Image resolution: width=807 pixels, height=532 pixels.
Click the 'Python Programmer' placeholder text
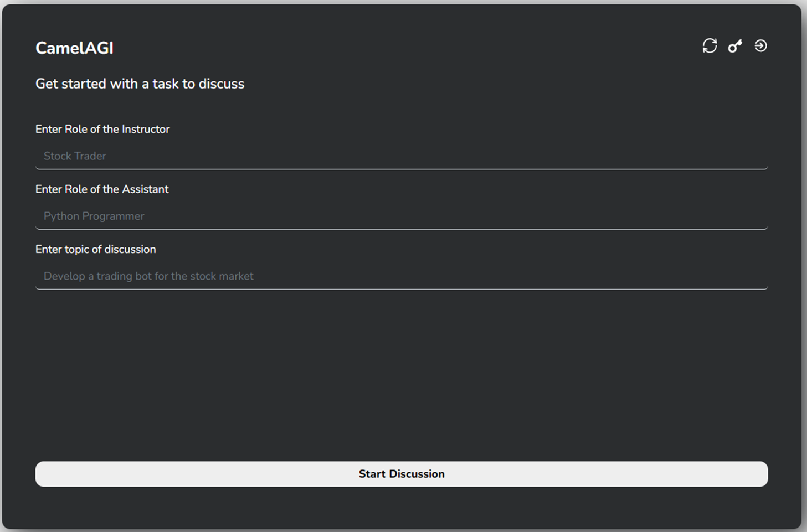point(94,216)
